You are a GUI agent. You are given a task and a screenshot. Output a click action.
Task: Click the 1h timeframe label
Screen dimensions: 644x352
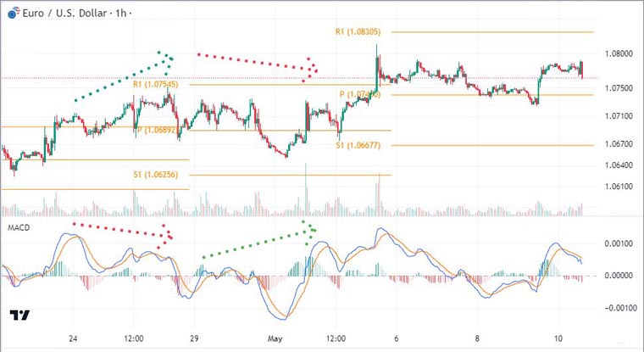[120, 14]
